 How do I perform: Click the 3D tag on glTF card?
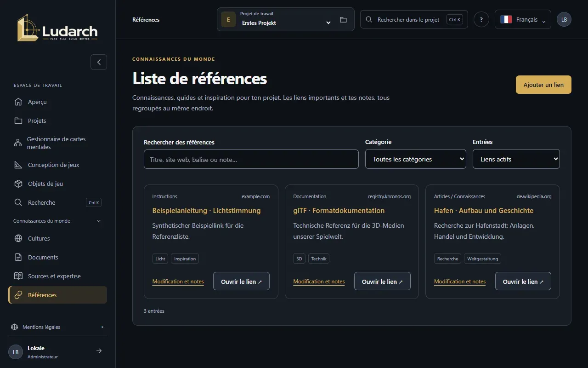299,259
